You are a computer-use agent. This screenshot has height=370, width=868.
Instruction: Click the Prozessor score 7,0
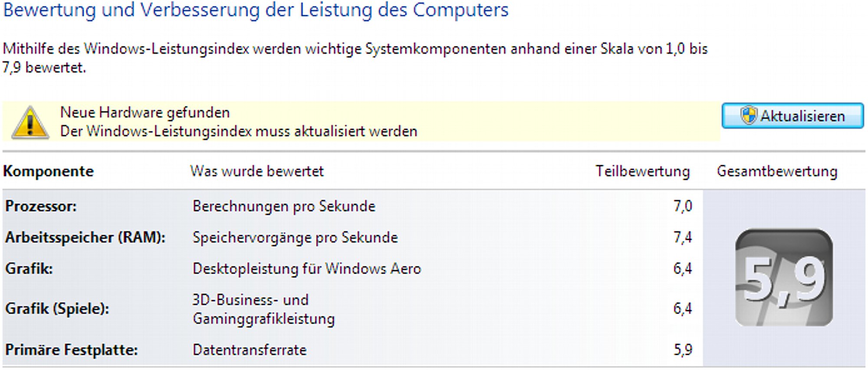[683, 206]
